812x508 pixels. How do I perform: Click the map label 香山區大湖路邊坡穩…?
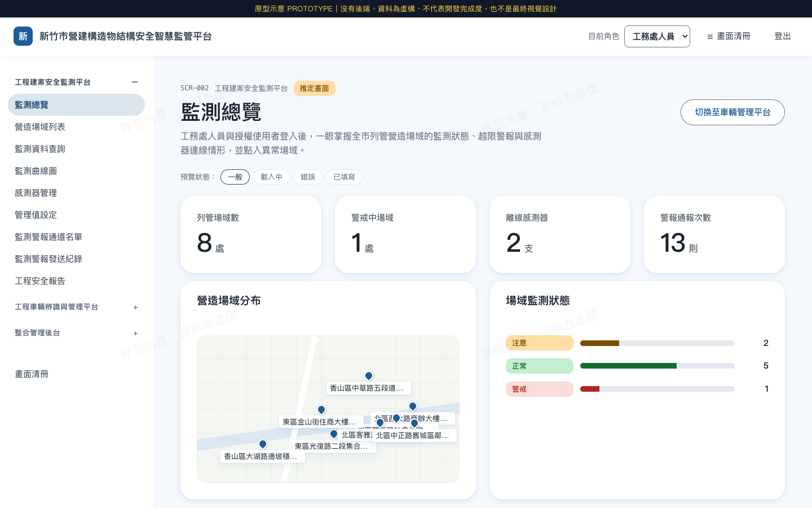point(263,457)
